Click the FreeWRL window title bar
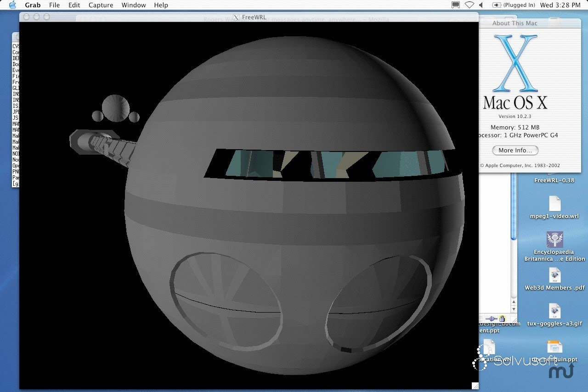Image resolution: width=588 pixels, height=392 pixels. click(x=249, y=17)
